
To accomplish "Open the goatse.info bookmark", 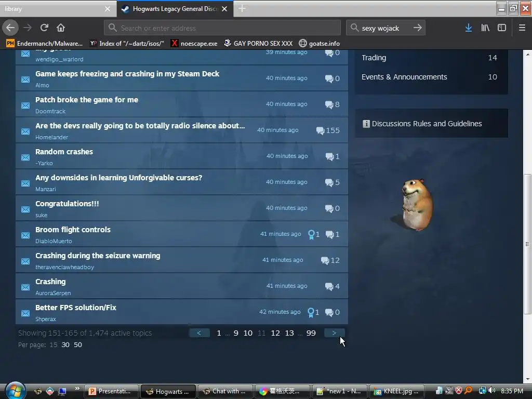I will (320, 43).
